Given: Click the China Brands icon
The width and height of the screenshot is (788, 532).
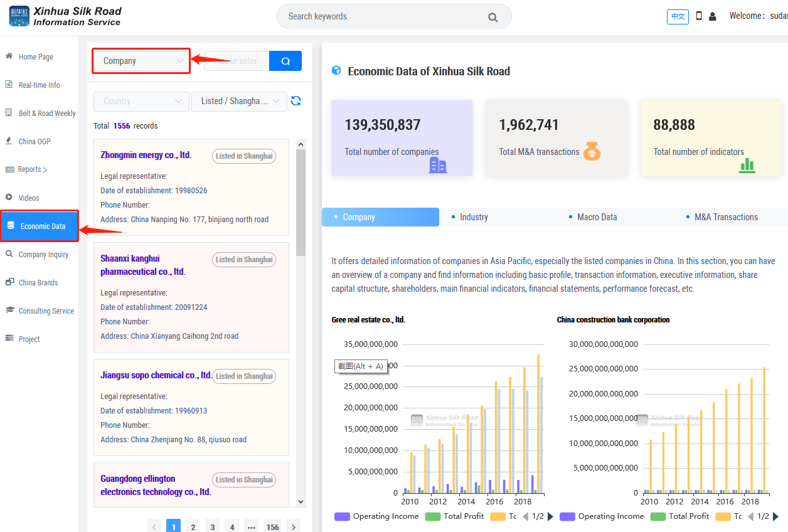Looking at the screenshot, I should pyautogui.click(x=9, y=282).
